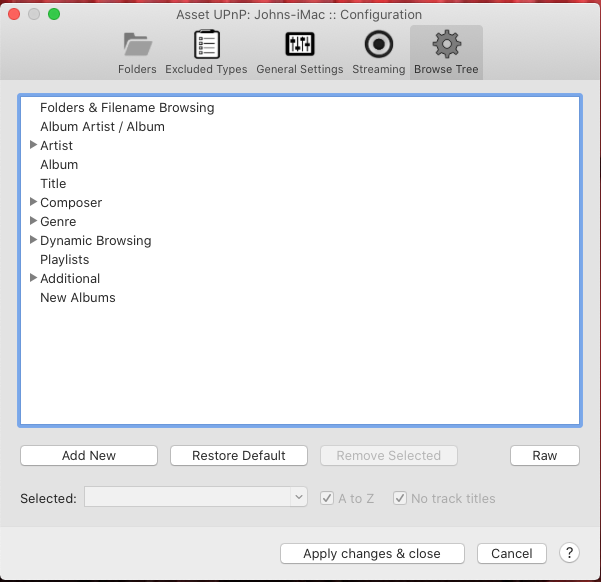The height and width of the screenshot is (582, 601).
Task: Click the Restore Default button
Action: (x=239, y=455)
